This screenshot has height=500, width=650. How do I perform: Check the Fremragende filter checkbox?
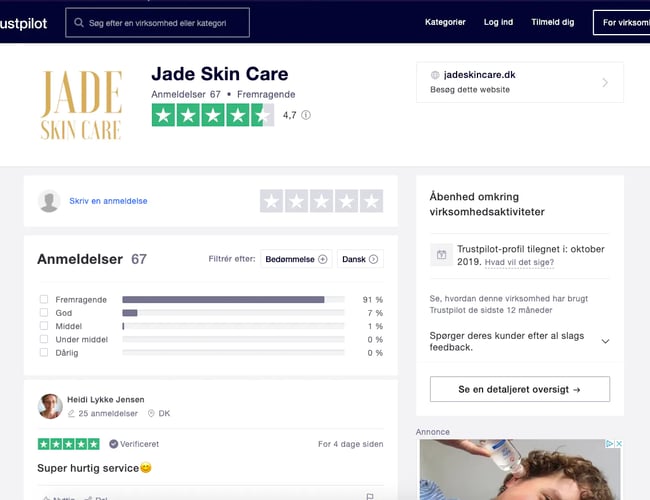(x=44, y=299)
